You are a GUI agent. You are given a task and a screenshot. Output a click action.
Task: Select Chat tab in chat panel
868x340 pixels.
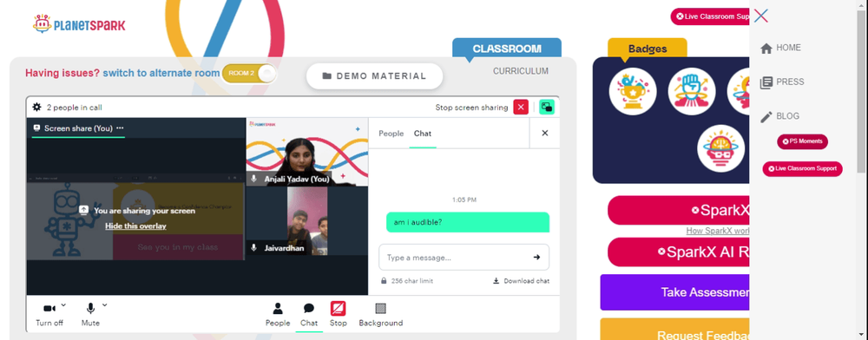click(423, 134)
